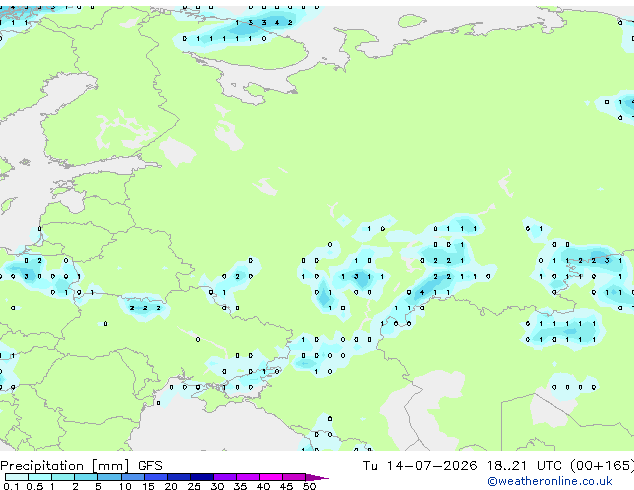The width and height of the screenshot is (634, 490).
Task: Click the '45' legend scale label
Action: tap(286, 486)
